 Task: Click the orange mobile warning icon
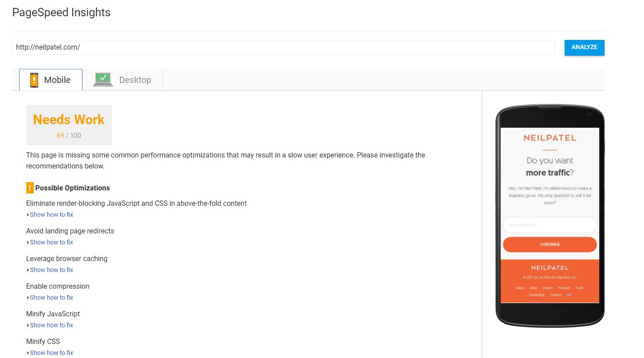pos(34,80)
